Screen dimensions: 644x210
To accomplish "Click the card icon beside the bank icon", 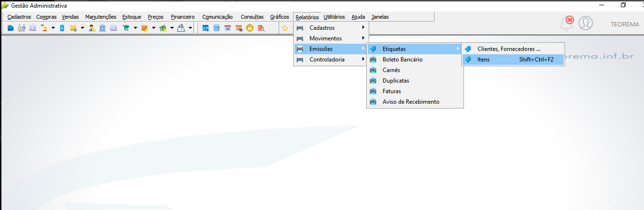I will coord(114,28).
